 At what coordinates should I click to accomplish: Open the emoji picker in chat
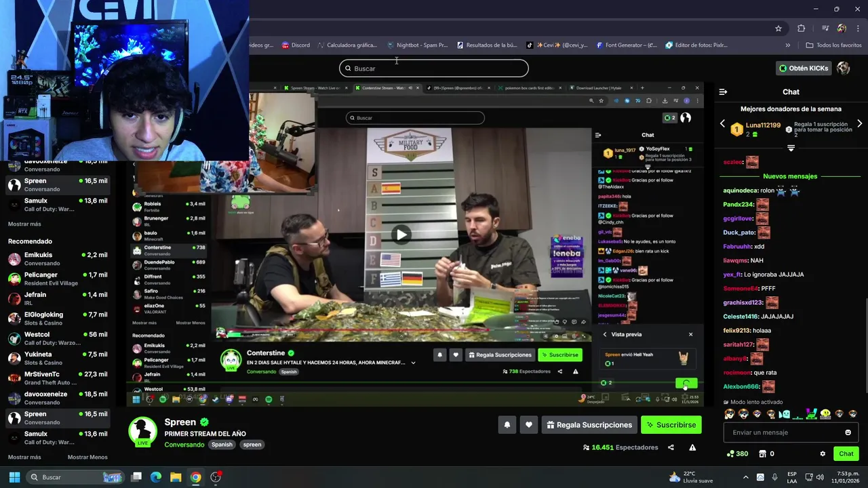(x=848, y=432)
